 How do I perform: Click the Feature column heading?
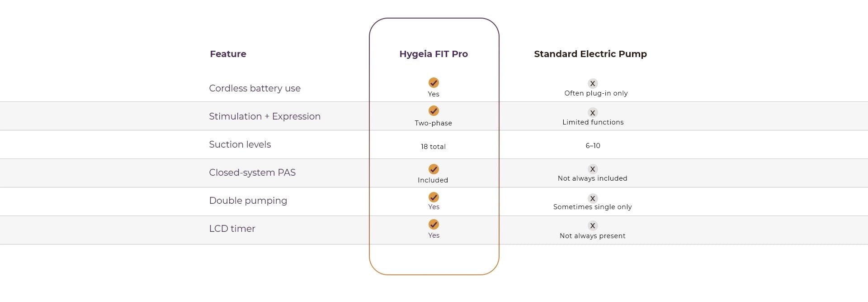(228, 54)
